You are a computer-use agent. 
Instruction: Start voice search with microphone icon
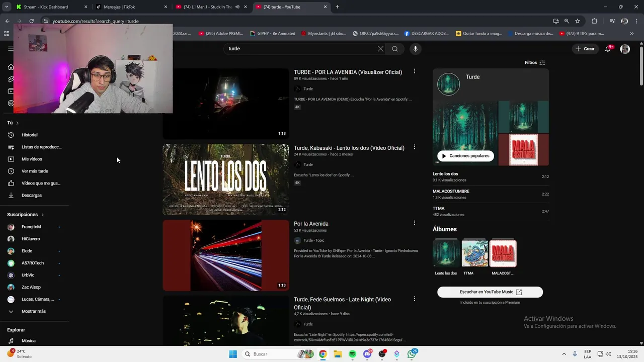click(415, 49)
